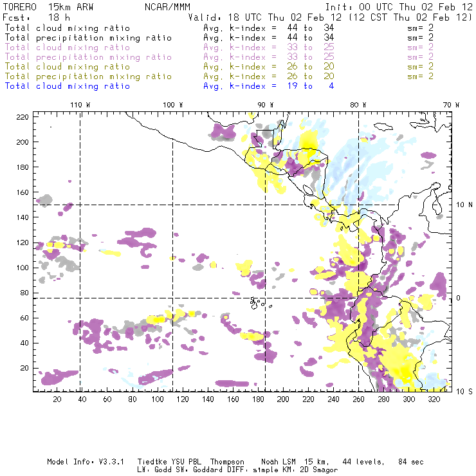The image size is (476, 476).
Task: Select the 'NCAR/MMM' header label
Action: 168,7
